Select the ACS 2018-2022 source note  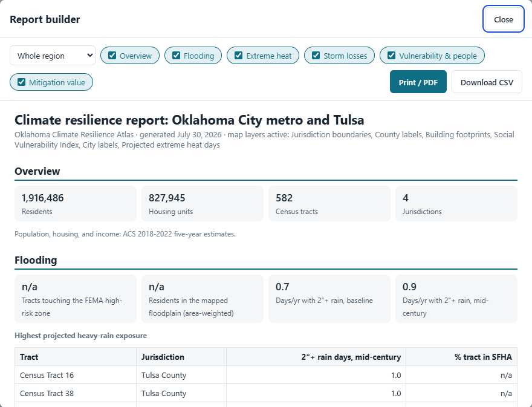pyautogui.click(x=125, y=234)
